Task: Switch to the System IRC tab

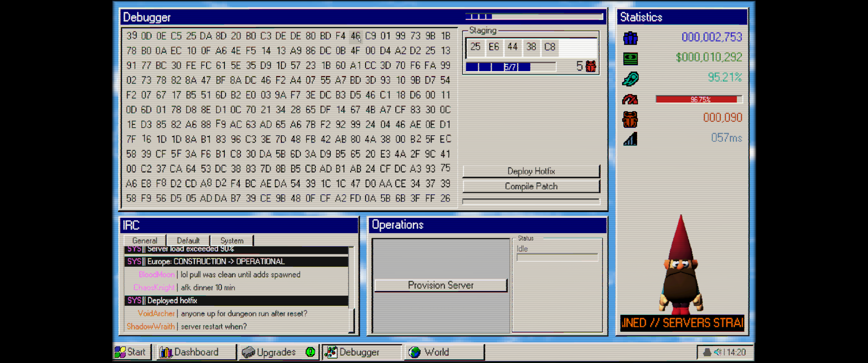Action: [232, 240]
